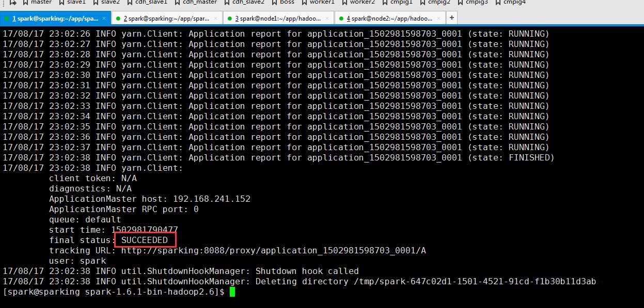Click the log line at 23:02:34
Screen dimensions: 644x308
point(276,117)
